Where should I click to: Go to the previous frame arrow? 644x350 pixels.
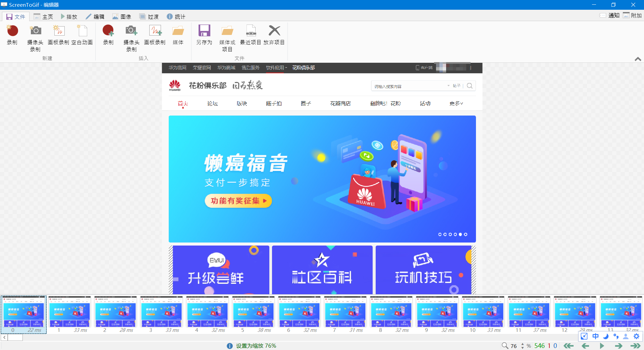click(585, 346)
